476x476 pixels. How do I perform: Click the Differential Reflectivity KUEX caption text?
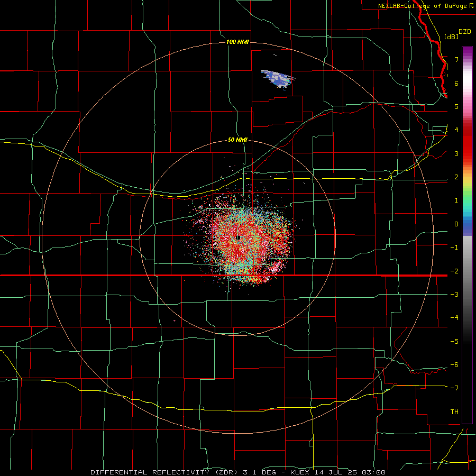[x=238, y=472]
